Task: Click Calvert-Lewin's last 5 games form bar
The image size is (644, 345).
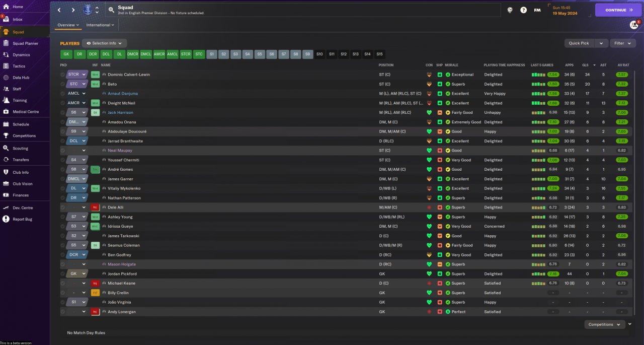Action: pos(538,75)
